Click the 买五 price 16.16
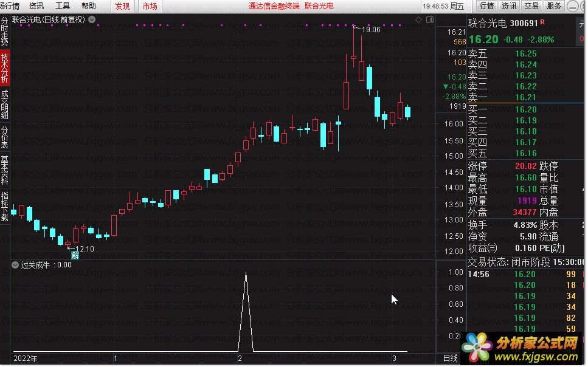 (x=526, y=153)
